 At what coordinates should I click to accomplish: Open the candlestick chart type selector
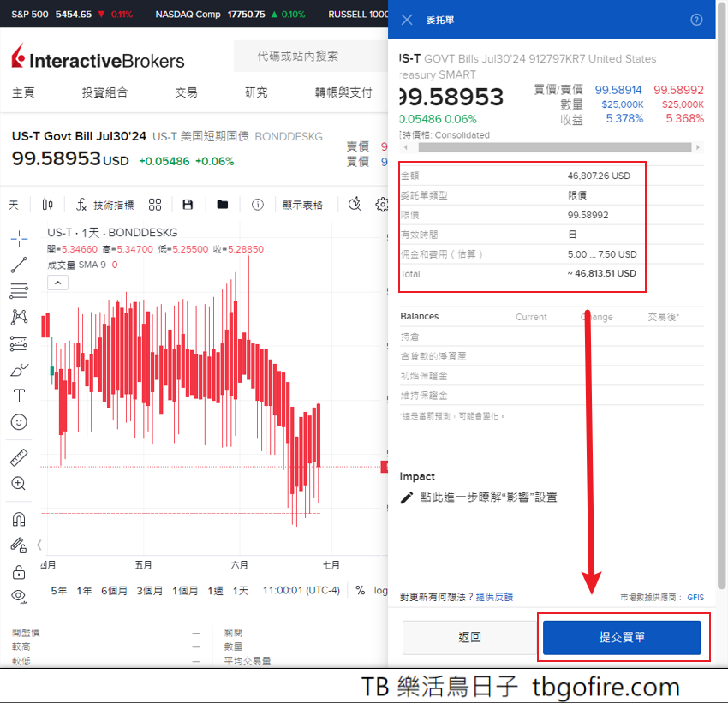tap(47, 205)
